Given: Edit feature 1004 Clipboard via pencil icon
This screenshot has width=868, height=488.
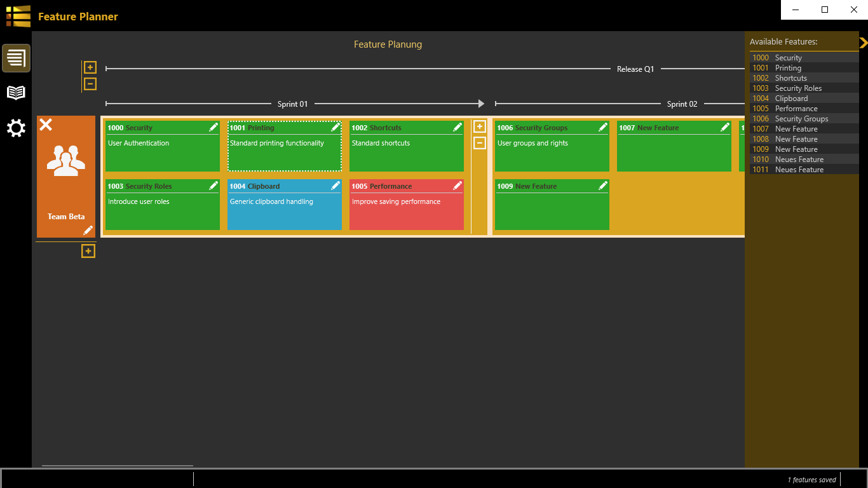Looking at the screenshot, I should click(336, 186).
